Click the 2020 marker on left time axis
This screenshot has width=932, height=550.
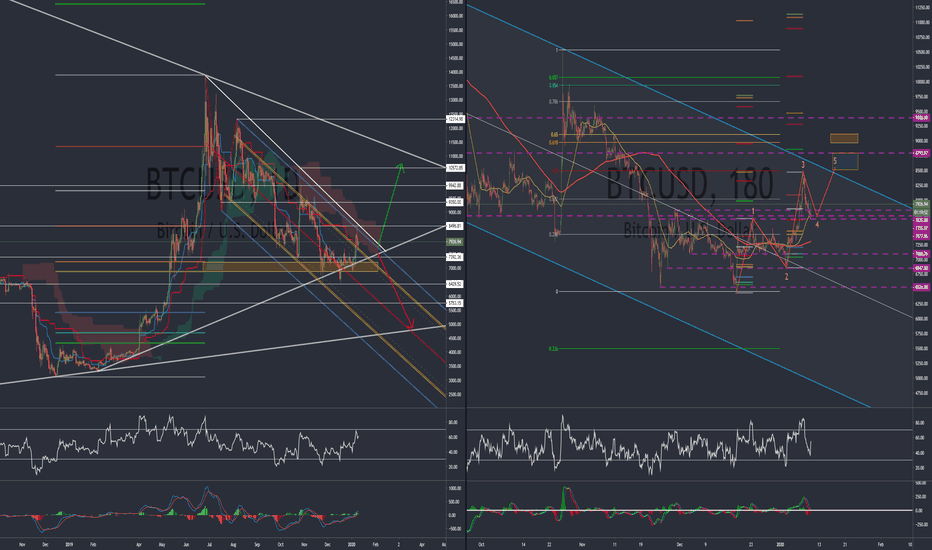point(351,544)
